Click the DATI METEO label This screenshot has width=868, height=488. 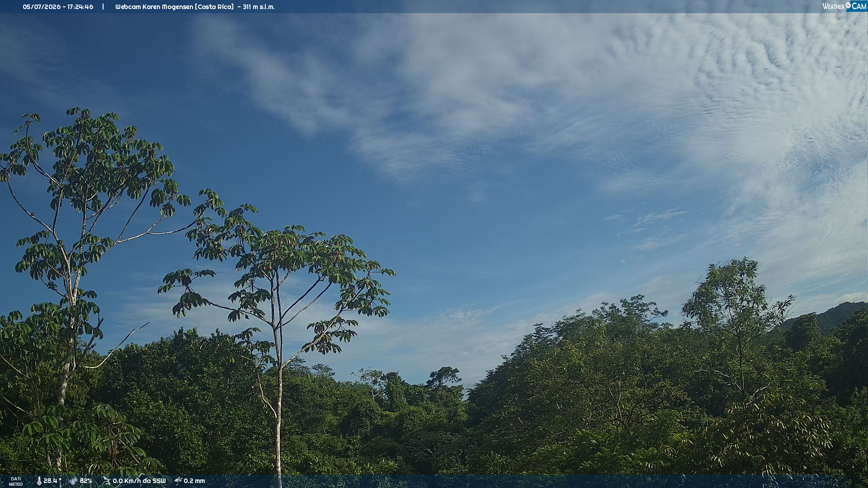(16, 481)
